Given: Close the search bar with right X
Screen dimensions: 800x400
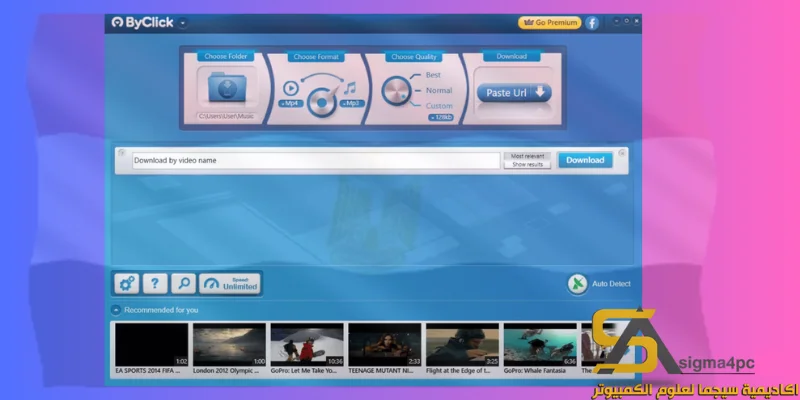Looking at the screenshot, I should [x=622, y=153].
